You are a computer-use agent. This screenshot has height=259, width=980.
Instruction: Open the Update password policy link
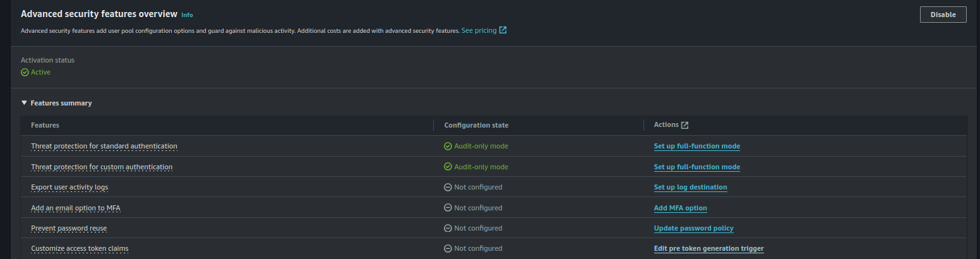[x=693, y=228]
